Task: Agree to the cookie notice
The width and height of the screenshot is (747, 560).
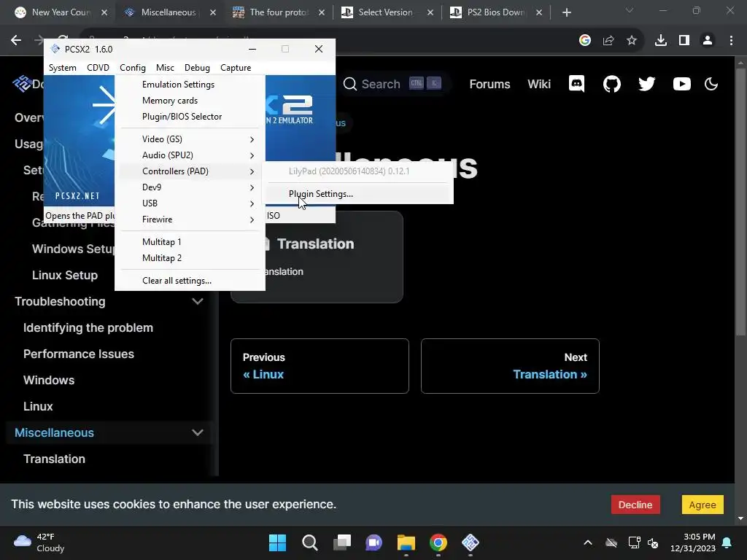Action: [x=703, y=505]
